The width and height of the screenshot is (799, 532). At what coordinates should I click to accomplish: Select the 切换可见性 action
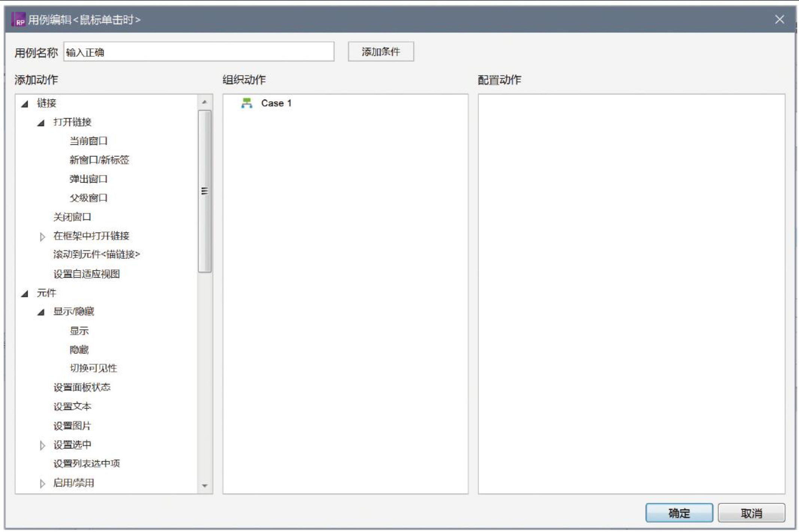click(93, 369)
